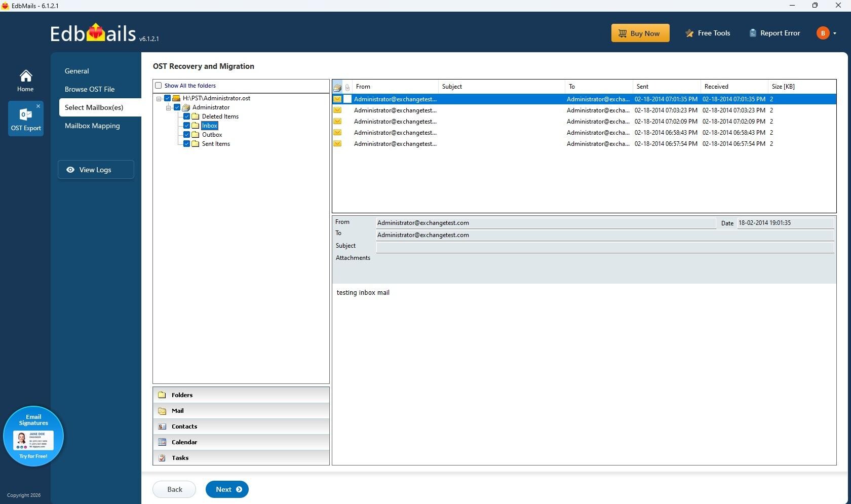Switch to the Tasks pane

coord(241,458)
